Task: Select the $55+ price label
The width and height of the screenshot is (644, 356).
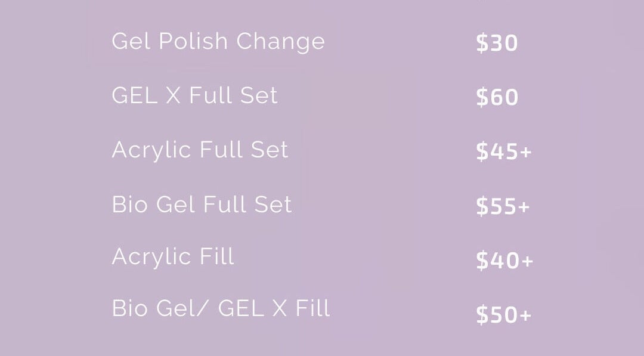Action: pos(503,206)
